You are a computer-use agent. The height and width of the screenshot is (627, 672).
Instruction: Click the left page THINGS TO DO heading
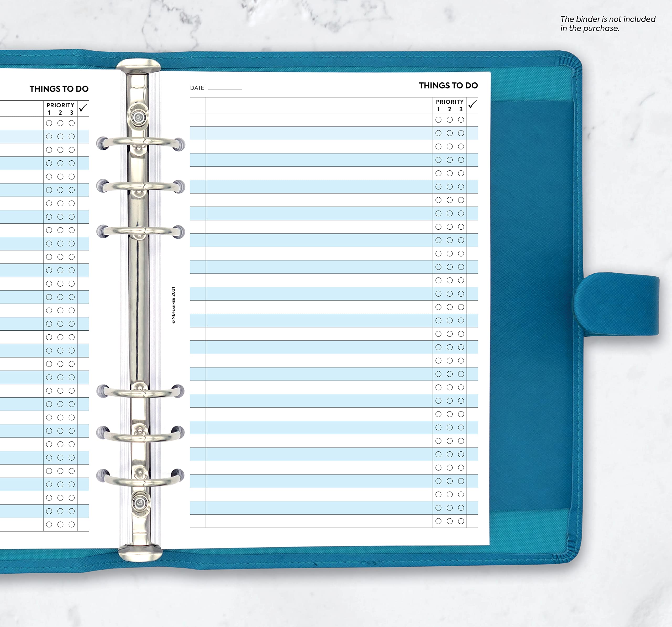(59, 89)
